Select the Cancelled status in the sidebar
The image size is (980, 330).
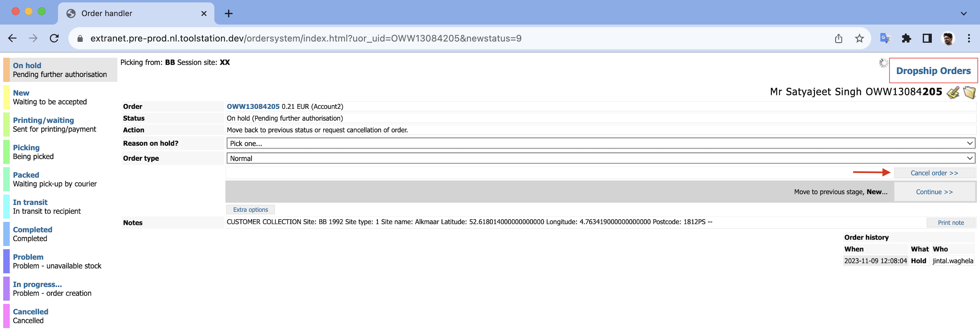pyautogui.click(x=30, y=311)
